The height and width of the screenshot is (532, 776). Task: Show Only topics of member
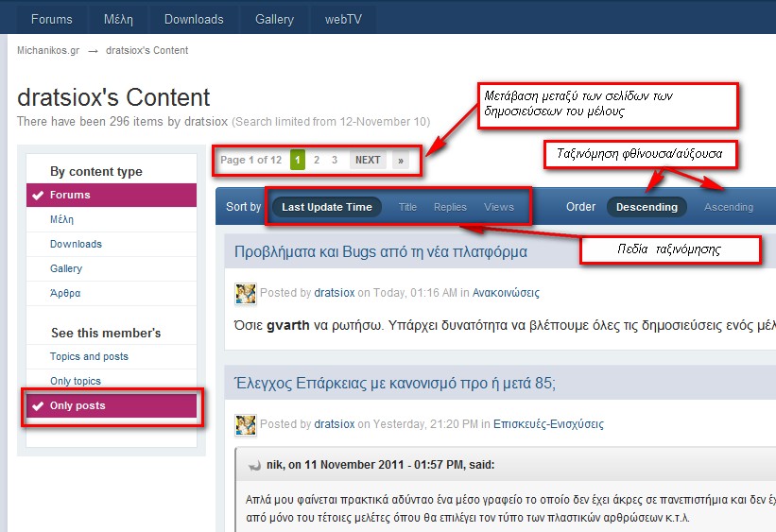click(112, 381)
